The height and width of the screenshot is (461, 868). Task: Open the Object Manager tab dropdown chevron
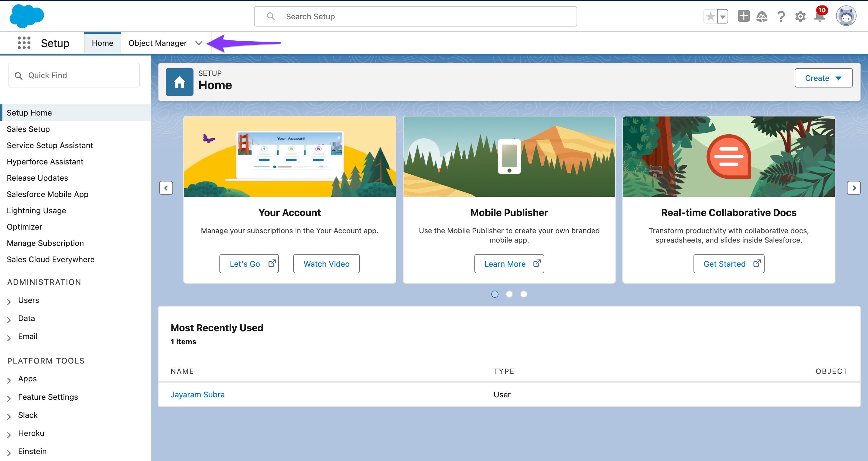tap(199, 43)
